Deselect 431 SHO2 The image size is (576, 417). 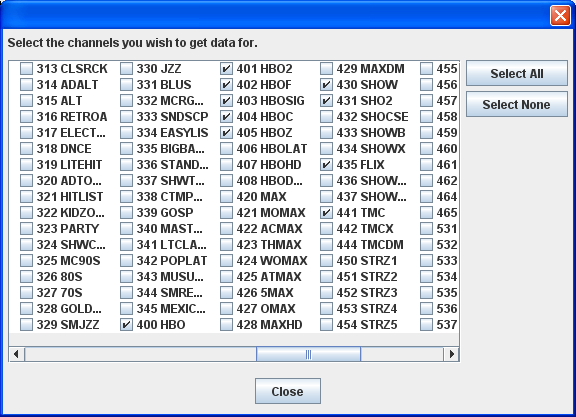pyautogui.click(x=326, y=101)
